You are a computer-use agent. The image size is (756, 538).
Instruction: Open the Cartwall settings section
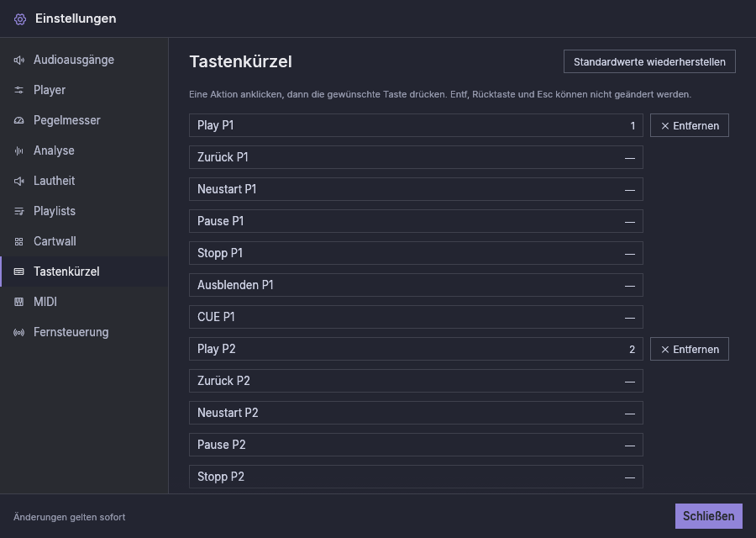point(84,242)
